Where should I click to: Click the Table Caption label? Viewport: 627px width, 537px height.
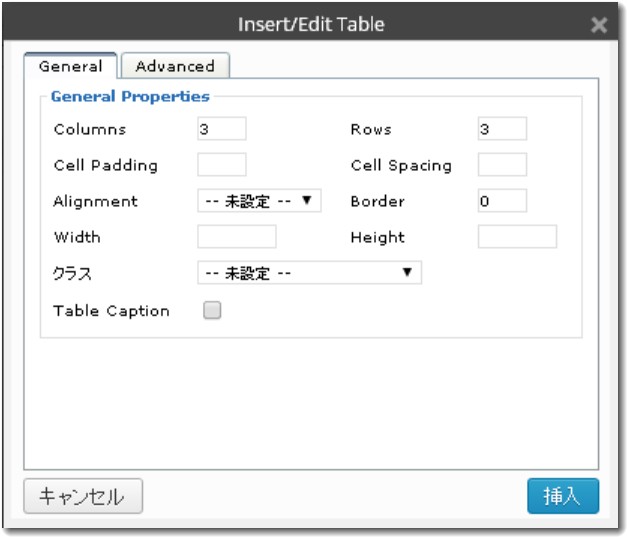pos(111,311)
